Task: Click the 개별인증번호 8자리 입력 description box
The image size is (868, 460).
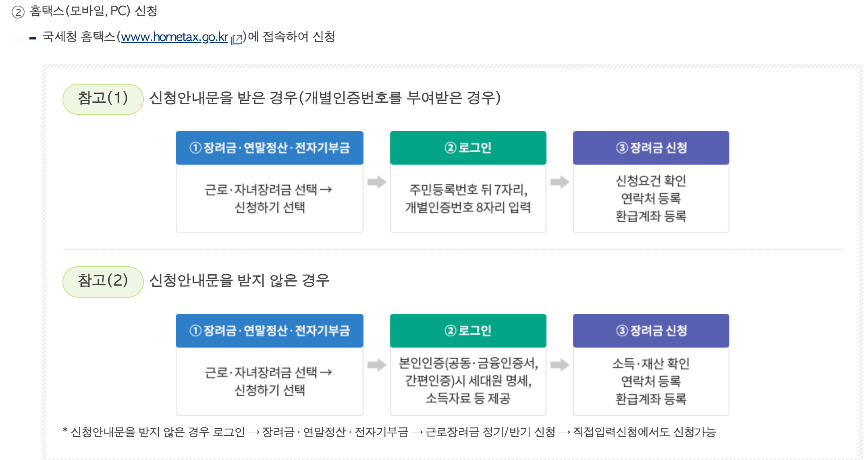Action: tap(468, 199)
